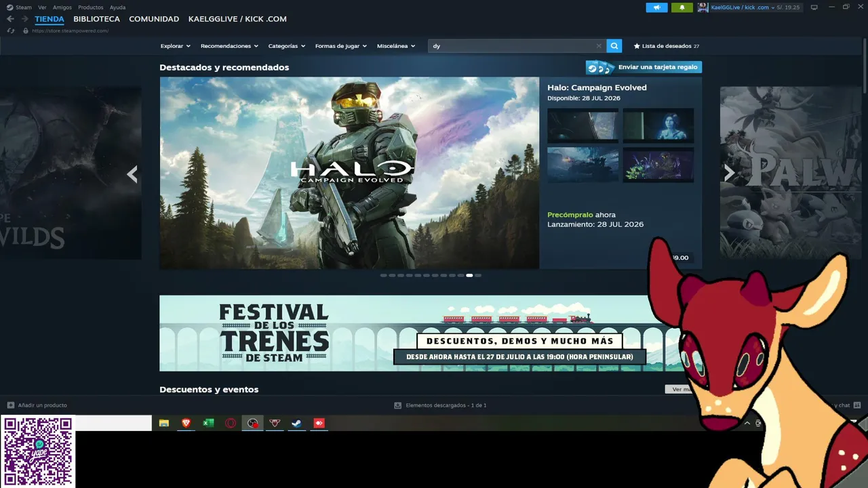
Task: Submit the store search with the magnifier button
Action: pos(614,46)
